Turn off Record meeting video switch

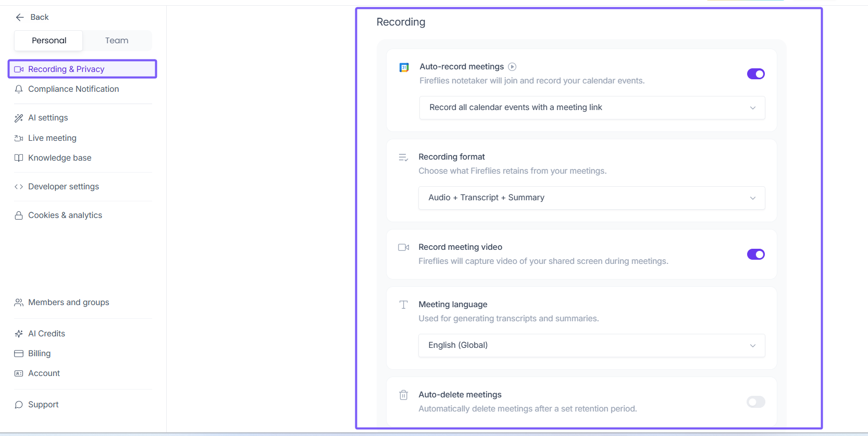755,255
